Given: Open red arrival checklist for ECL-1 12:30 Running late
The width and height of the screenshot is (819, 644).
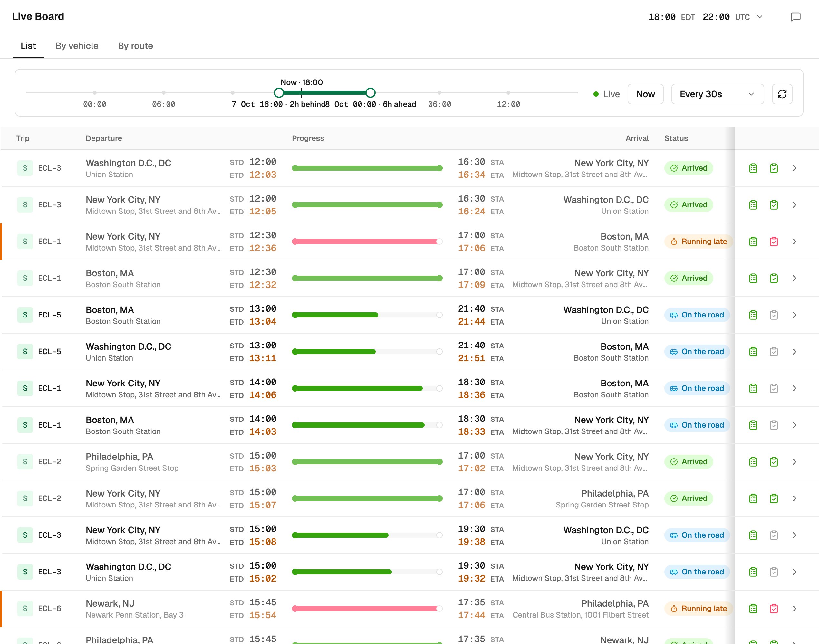Looking at the screenshot, I should tap(774, 242).
